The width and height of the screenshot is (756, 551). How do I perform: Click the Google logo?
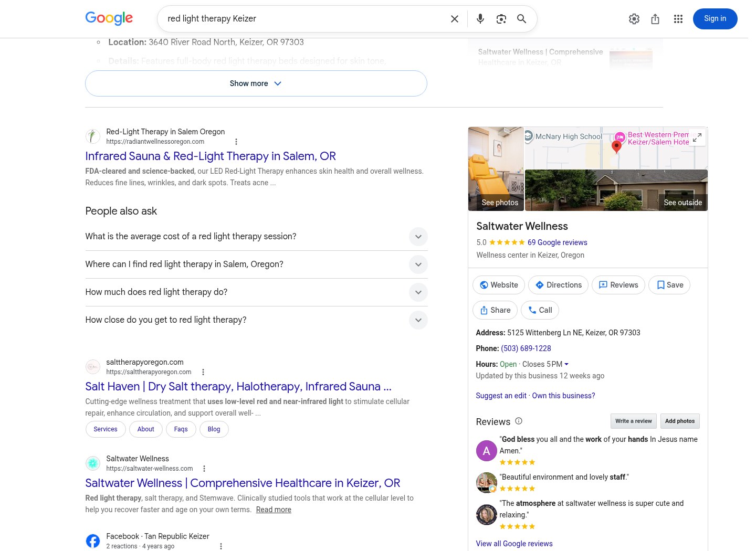(x=109, y=18)
